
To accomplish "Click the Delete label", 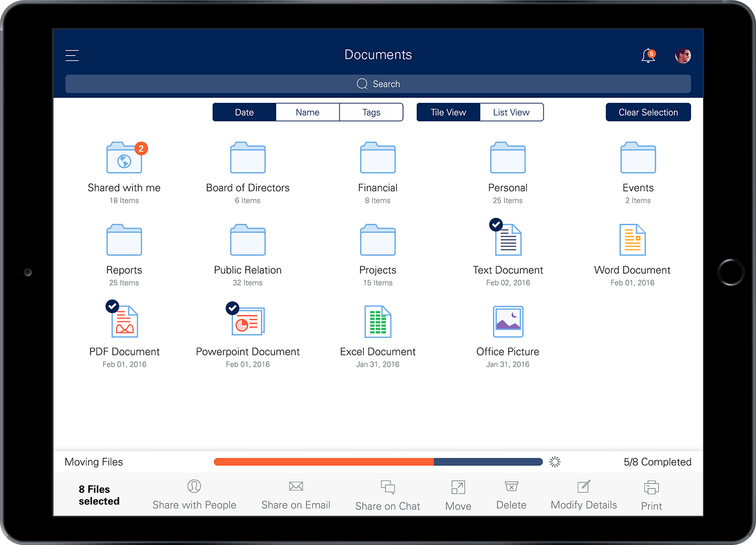I will coord(511,505).
